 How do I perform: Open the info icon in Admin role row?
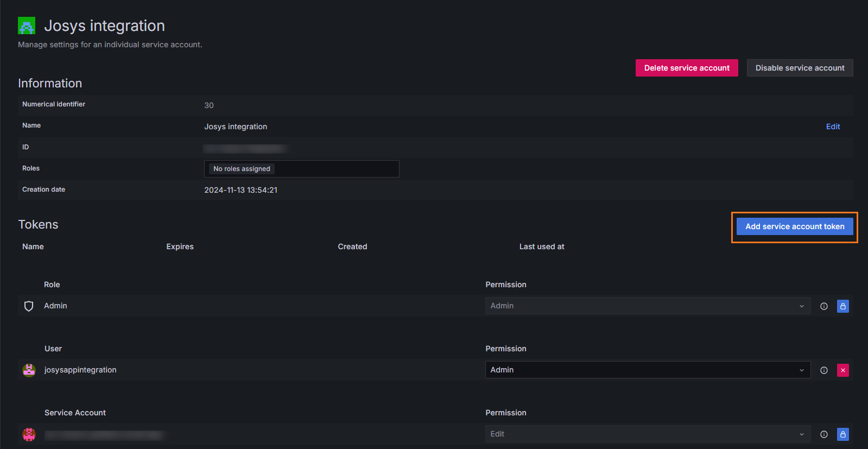coord(824,306)
